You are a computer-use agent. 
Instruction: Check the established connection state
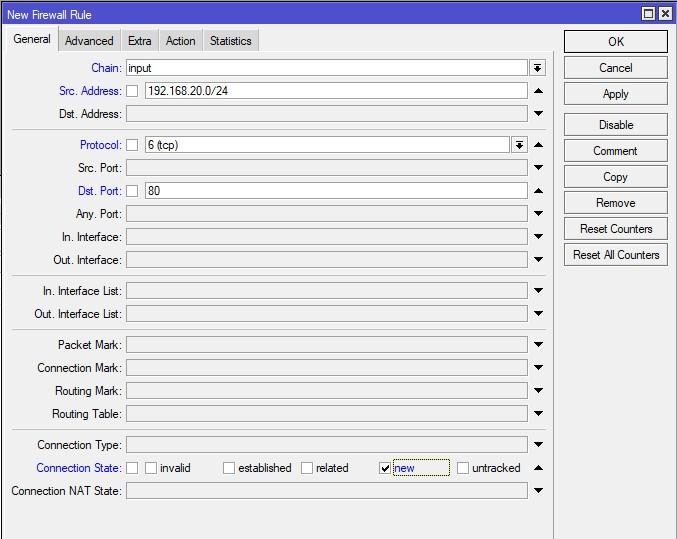coord(229,468)
